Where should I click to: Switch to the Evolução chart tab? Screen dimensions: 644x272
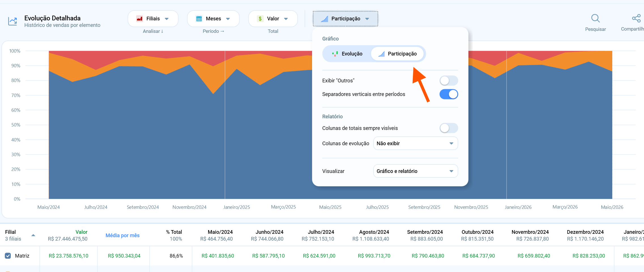pos(347,54)
